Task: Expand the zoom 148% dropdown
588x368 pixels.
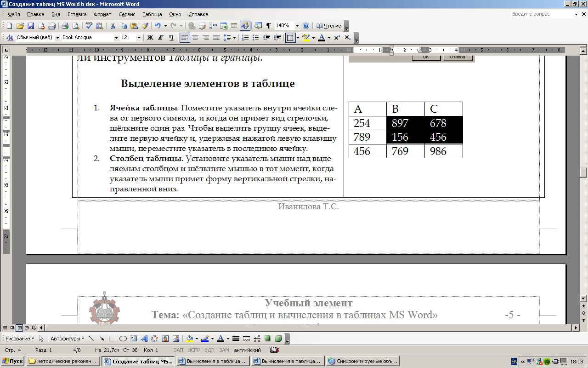Action: tap(297, 26)
